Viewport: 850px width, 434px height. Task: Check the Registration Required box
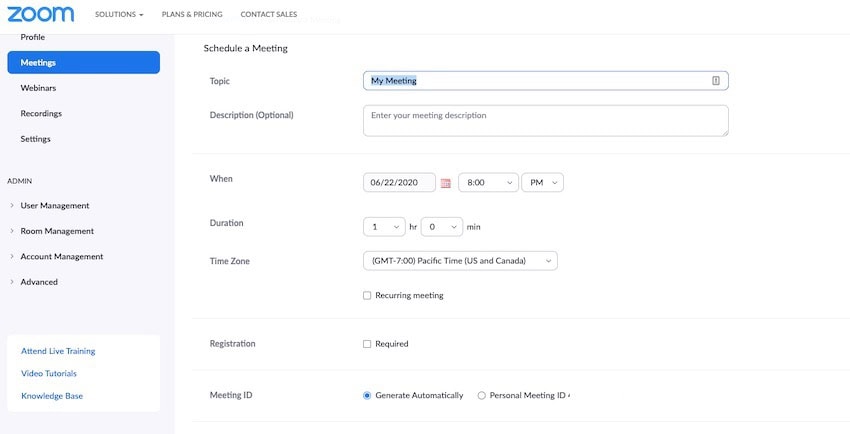(367, 344)
